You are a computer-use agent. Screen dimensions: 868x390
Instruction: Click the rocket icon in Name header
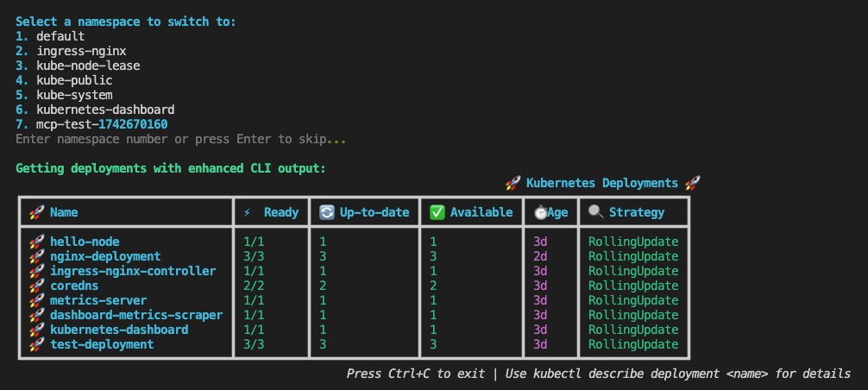click(36, 212)
